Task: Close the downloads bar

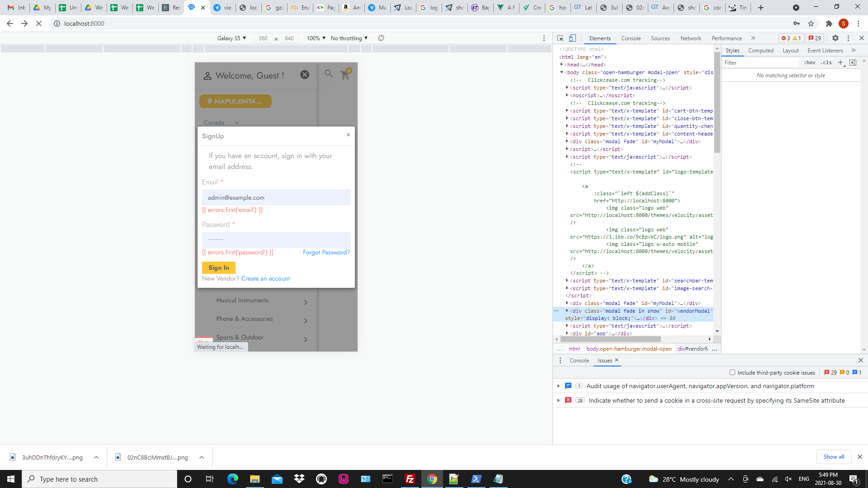Action: coord(860,457)
